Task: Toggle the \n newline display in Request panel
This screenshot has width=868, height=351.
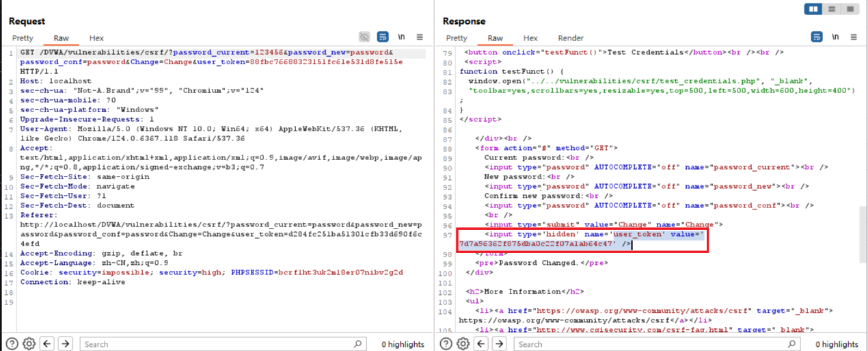Action: 402,37
